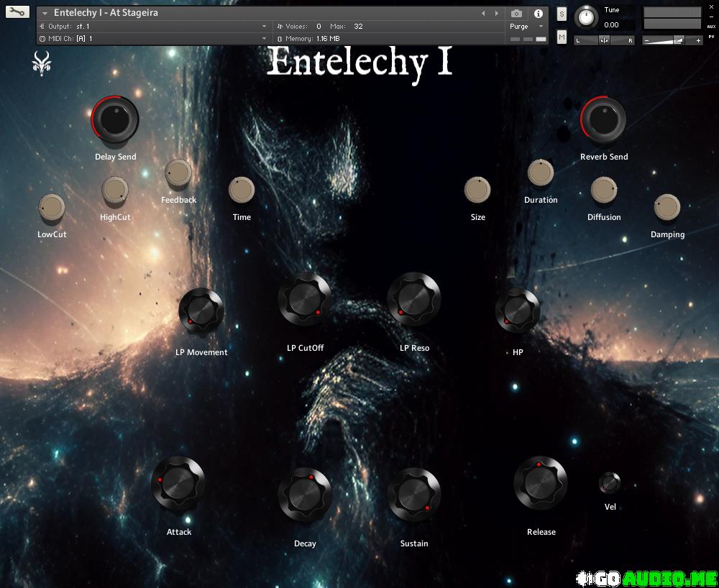This screenshot has height=588, width=719.
Task: Click the Delay Send knob
Action: tap(114, 119)
